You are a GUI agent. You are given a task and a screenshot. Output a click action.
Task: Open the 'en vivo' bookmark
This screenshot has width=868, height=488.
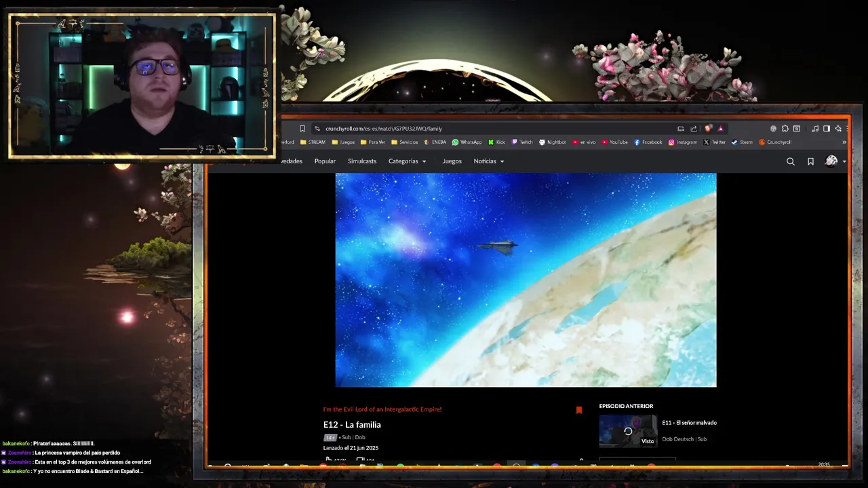(x=584, y=142)
